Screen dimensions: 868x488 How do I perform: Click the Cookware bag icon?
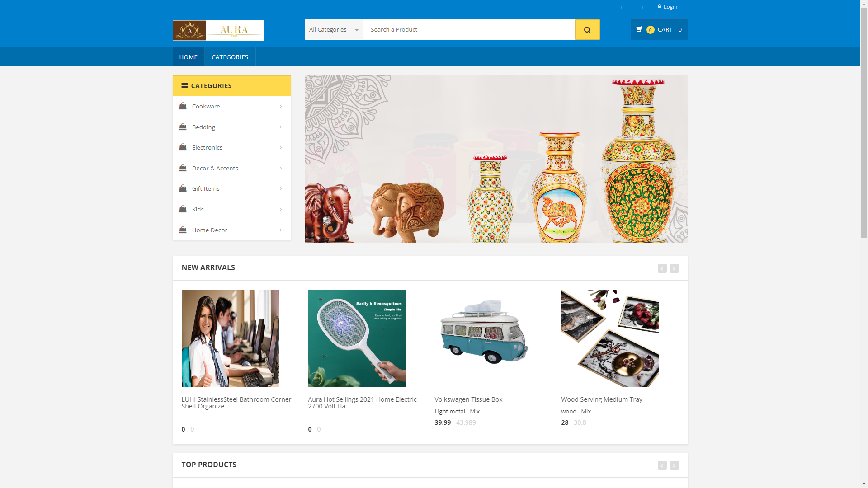[x=183, y=106]
